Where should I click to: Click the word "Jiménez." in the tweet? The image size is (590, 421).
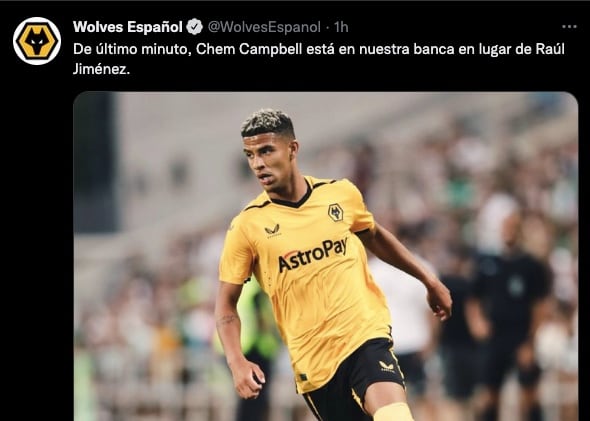tap(101, 70)
